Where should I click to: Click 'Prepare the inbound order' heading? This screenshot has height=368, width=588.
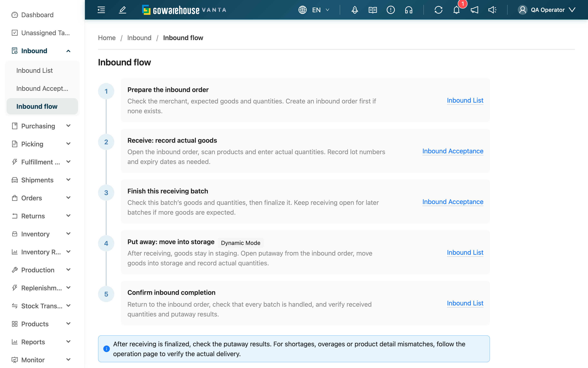[168, 90]
